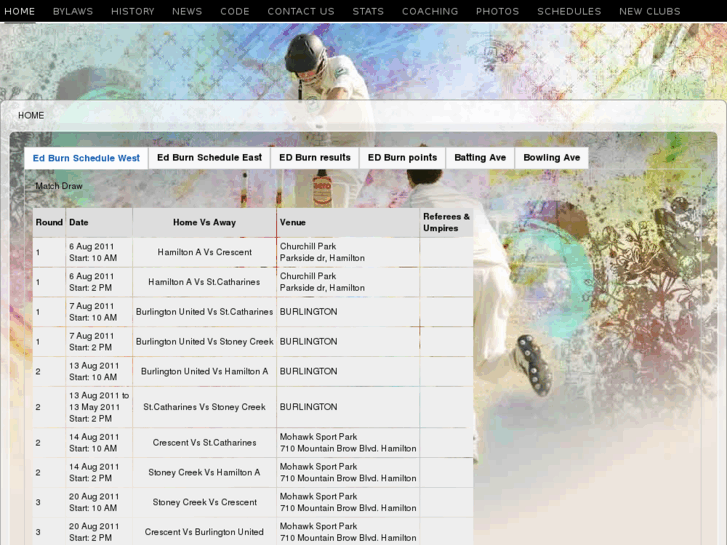Click Mohawk Sport Park venue for Crescent Vs St.Catharines
Screen dimensions: 727x545
(348, 442)
